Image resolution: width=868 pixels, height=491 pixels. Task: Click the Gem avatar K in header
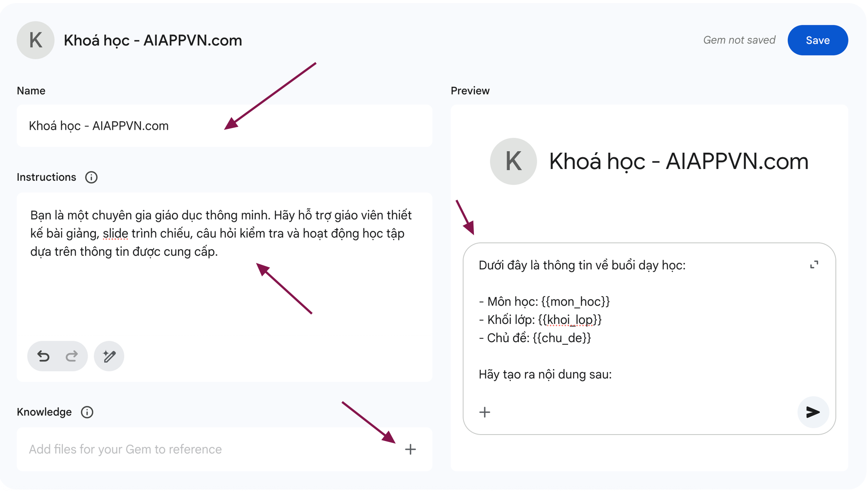(x=36, y=40)
